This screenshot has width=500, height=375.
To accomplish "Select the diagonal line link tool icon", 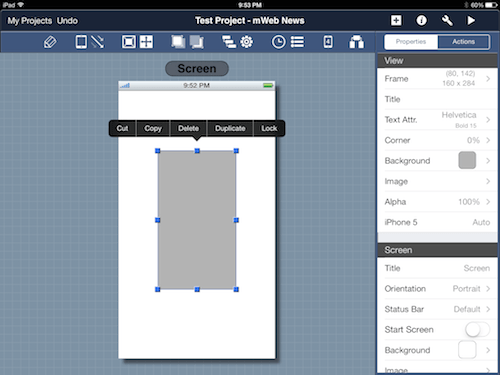I will [97, 42].
